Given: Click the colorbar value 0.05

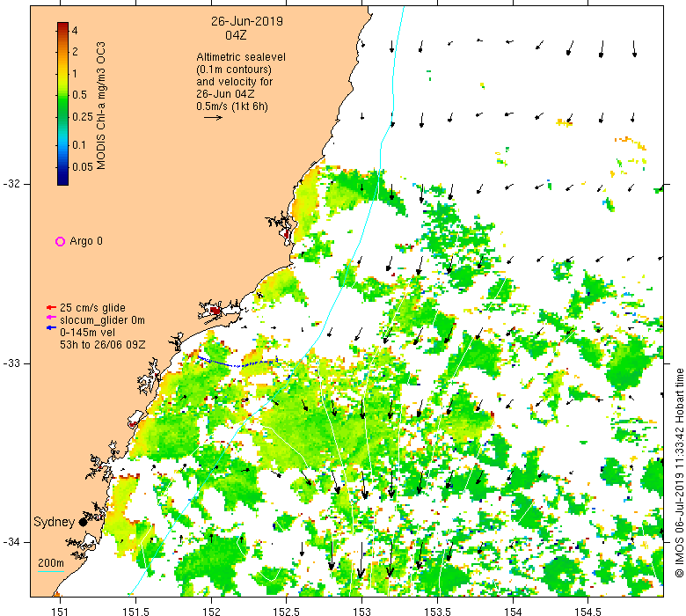Looking at the screenshot, I should pos(83,167).
